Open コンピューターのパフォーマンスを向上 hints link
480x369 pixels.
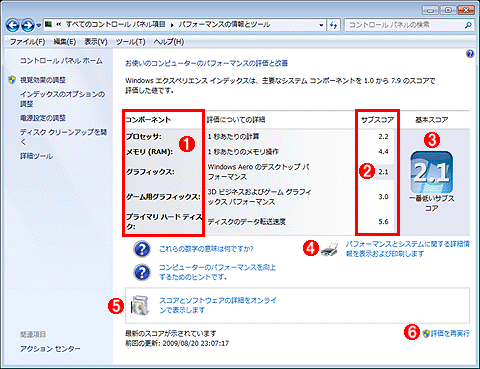point(217,272)
